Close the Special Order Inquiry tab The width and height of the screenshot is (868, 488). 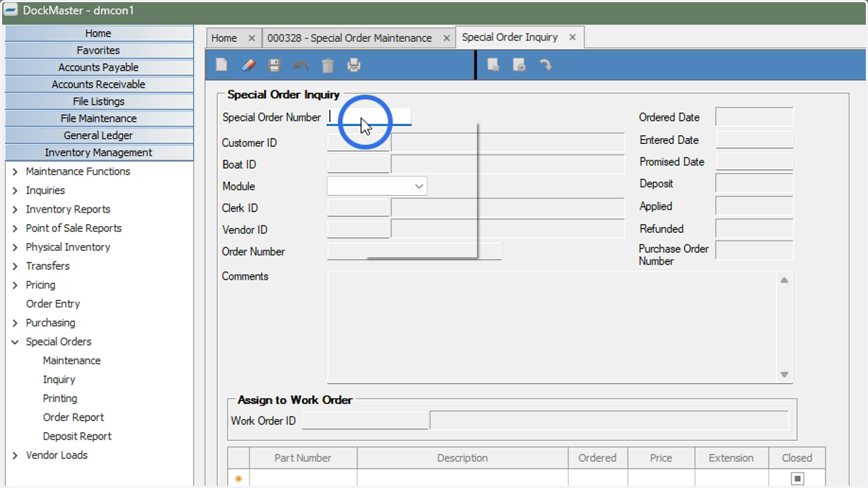tap(572, 38)
